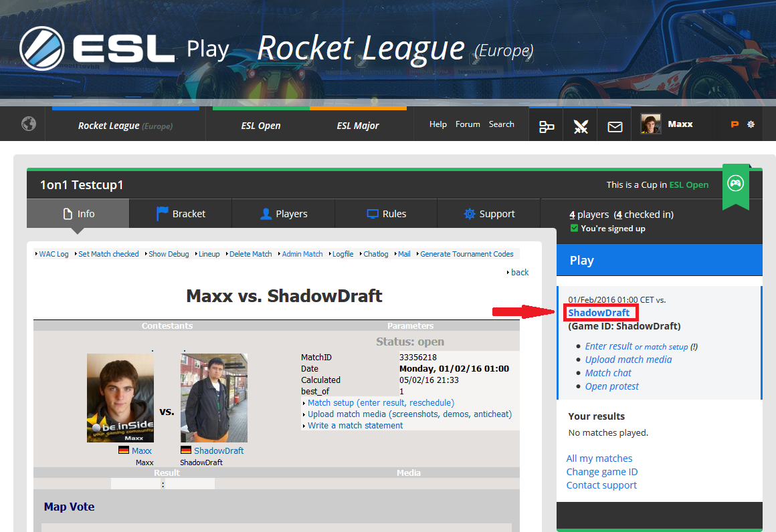
Task: Open the Lineup admin link
Action: pyautogui.click(x=209, y=254)
